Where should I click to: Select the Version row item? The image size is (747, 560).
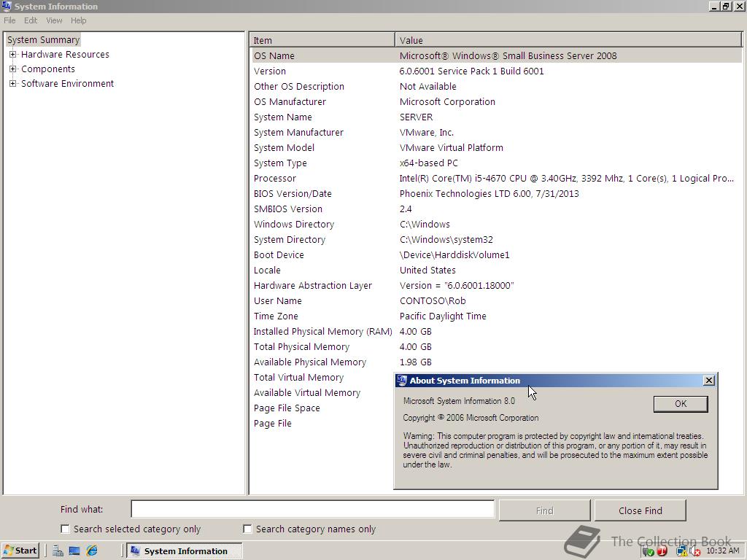[496, 71]
